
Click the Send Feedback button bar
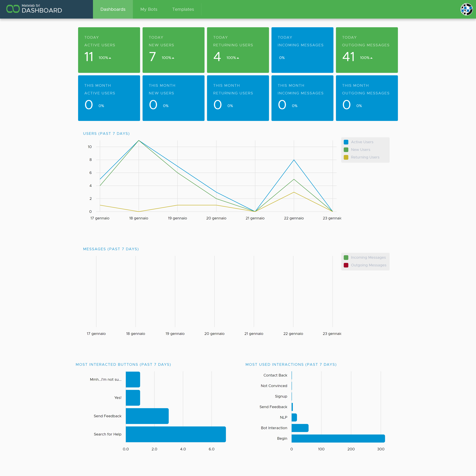[x=147, y=416]
